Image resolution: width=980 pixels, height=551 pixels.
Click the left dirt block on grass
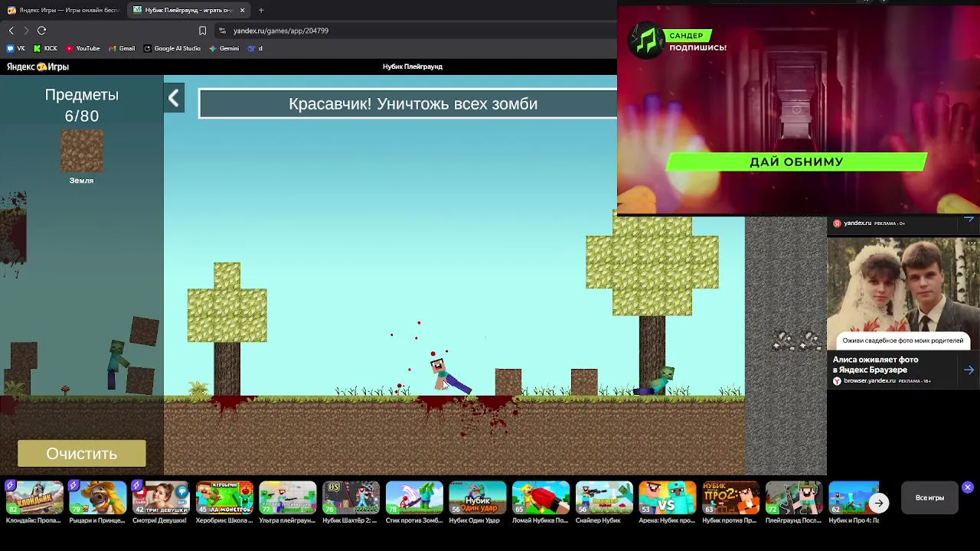(x=508, y=382)
